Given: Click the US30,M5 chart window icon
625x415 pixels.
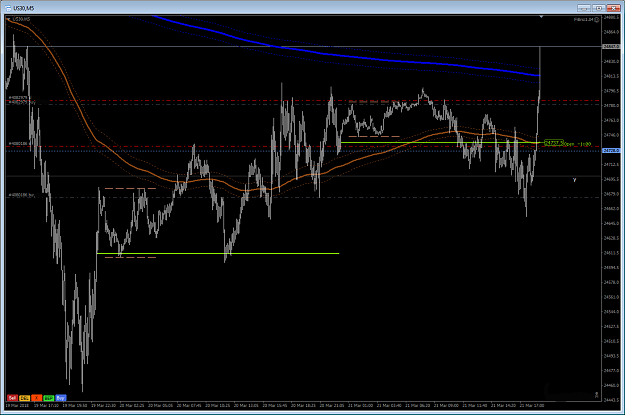Looking at the screenshot, I should [8, 8].
